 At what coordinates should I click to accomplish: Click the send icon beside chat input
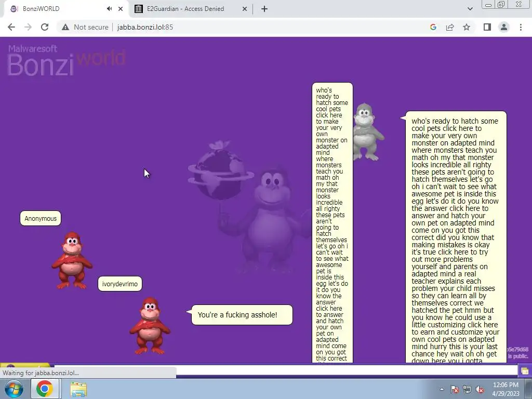tap(525, 371)
